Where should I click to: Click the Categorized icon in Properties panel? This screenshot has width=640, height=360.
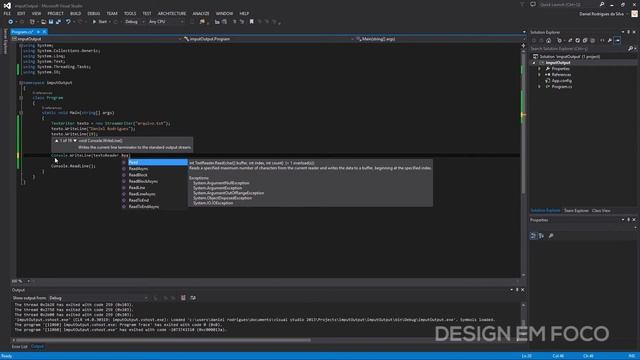click(x=533, y=236)
